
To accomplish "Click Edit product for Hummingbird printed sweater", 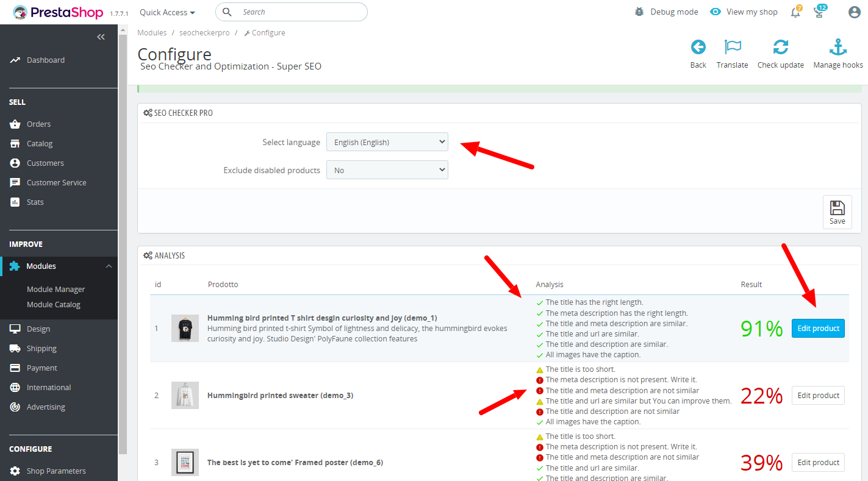I will 818,396.
